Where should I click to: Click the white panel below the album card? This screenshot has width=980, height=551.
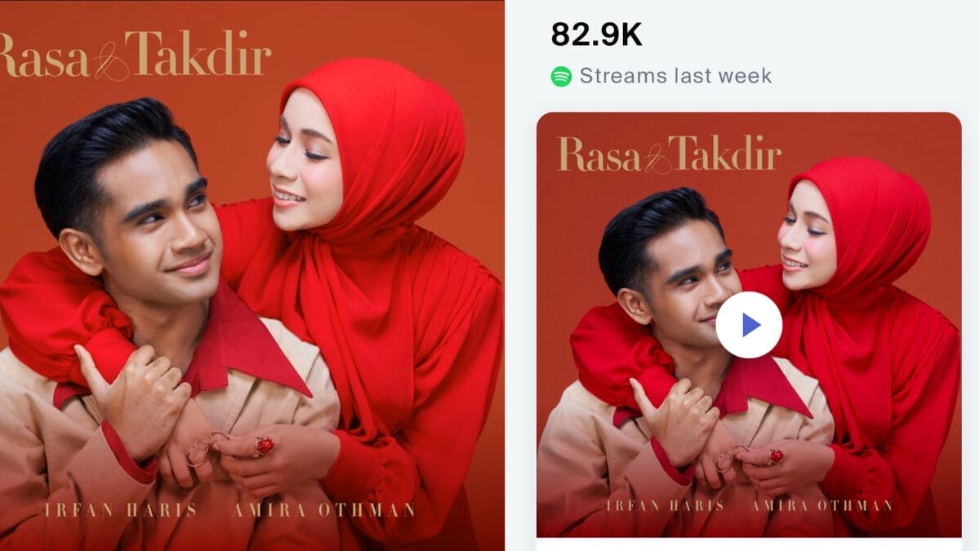749,544
